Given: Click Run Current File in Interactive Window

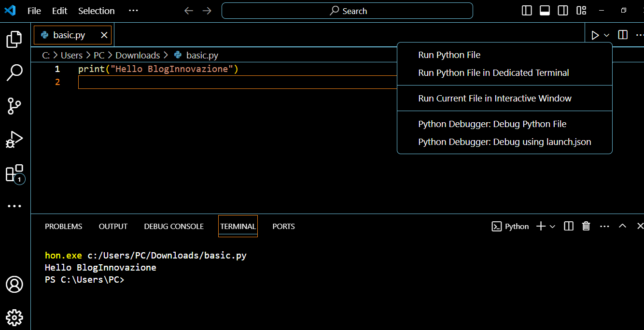Looking at the screenshot, I should tap(494, 98).
